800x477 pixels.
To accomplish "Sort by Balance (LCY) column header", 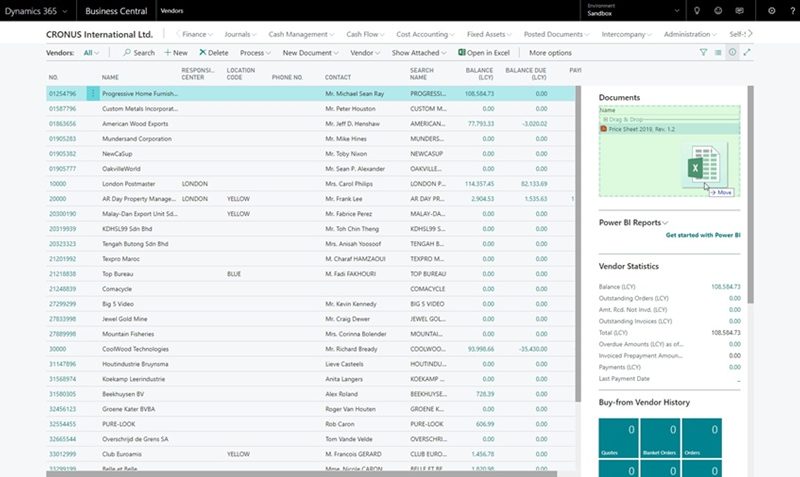I will 479,74.
